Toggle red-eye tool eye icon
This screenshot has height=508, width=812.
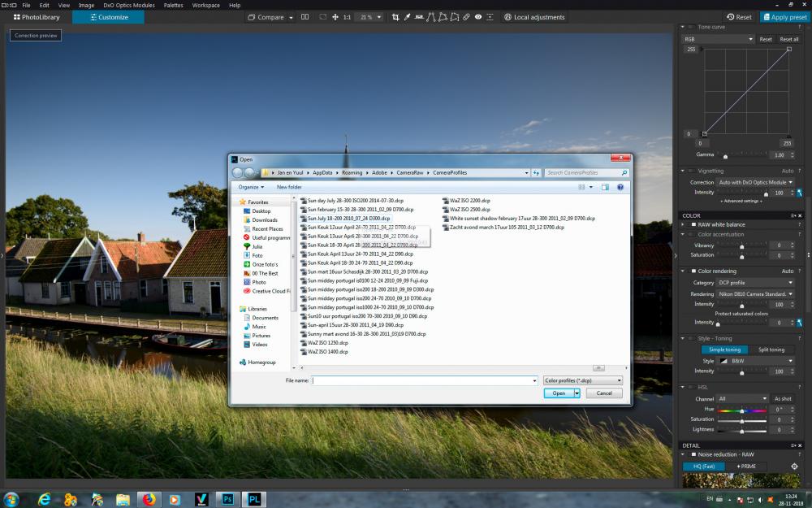coord(478,17)
